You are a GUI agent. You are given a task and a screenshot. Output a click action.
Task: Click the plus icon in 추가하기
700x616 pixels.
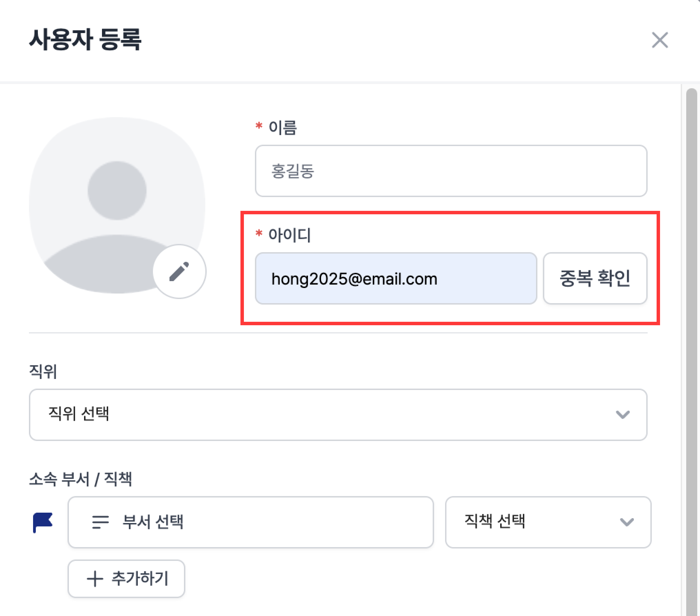point(95,578)
